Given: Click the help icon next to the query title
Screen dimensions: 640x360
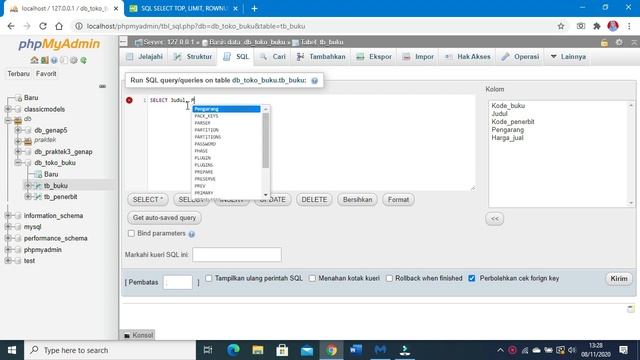Looking at the screenshot, I should (x=314, y=81).
